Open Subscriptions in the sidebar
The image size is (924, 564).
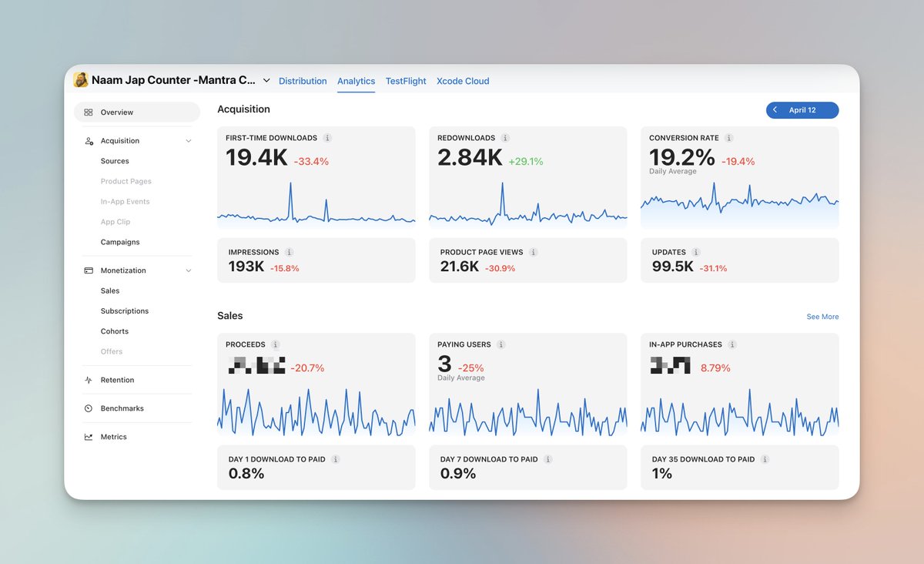(x=125, y=311)
